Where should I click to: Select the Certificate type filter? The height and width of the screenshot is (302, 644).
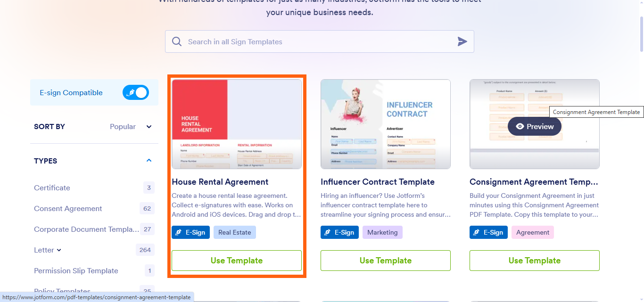click(52, 188)
